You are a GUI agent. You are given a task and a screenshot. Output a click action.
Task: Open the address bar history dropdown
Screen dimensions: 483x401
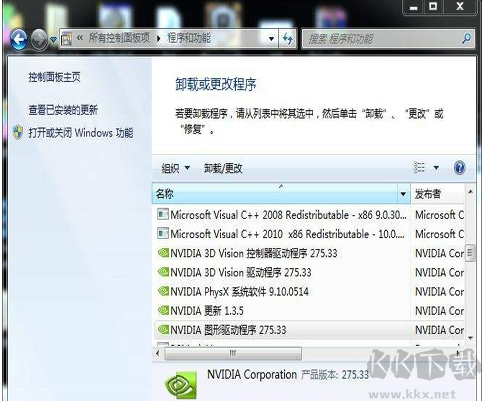[271, 39]
